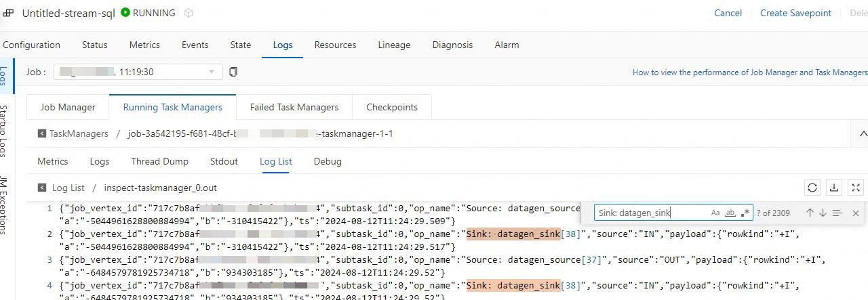
Task: Switch to the Metrics top tab
Action: [x=144, y=45]
